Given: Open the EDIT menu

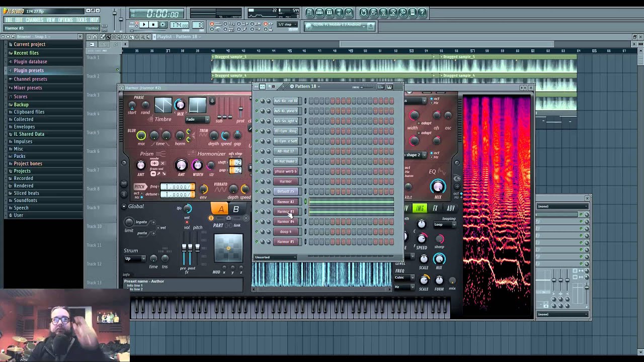Looking at the screenshot, I should 19,20.
